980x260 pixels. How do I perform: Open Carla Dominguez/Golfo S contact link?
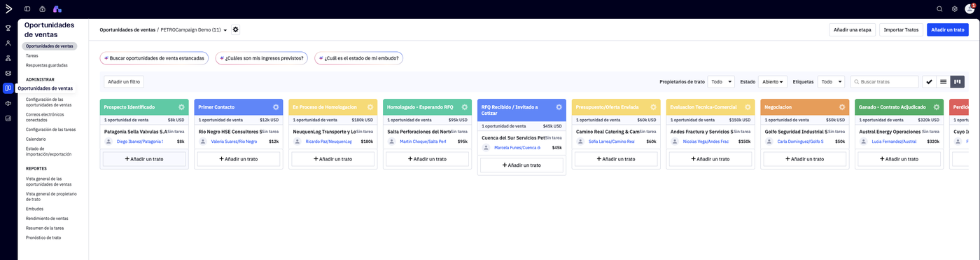801,142
